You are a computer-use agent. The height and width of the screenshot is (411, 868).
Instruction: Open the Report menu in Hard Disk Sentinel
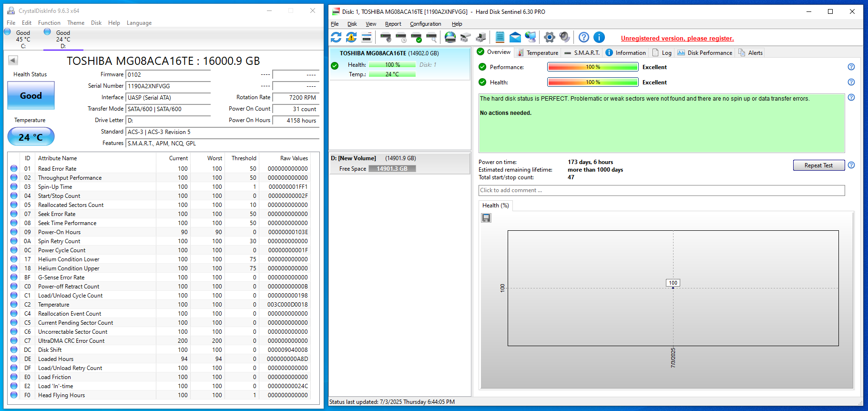coord(393,24)
